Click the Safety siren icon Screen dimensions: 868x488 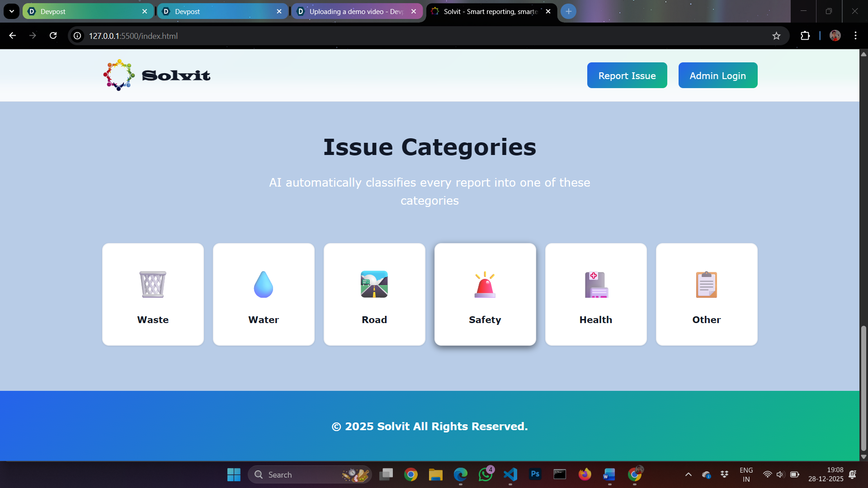click(485, 284)
